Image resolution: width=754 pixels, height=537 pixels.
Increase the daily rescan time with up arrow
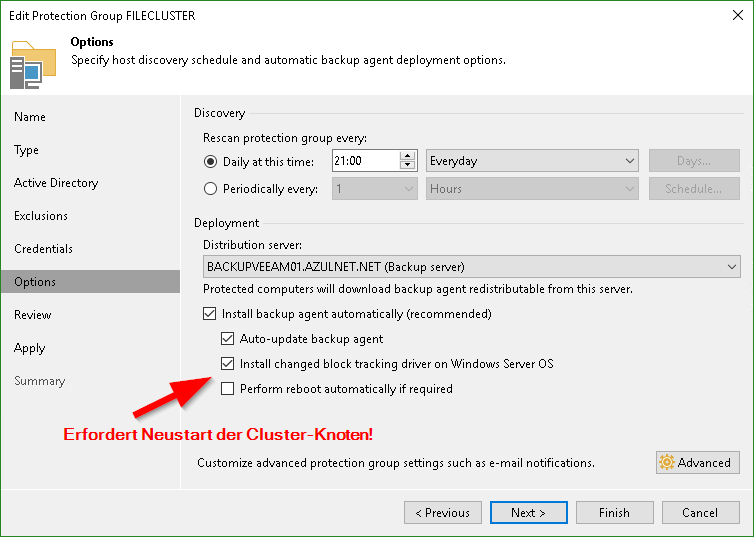coord(407,156)
